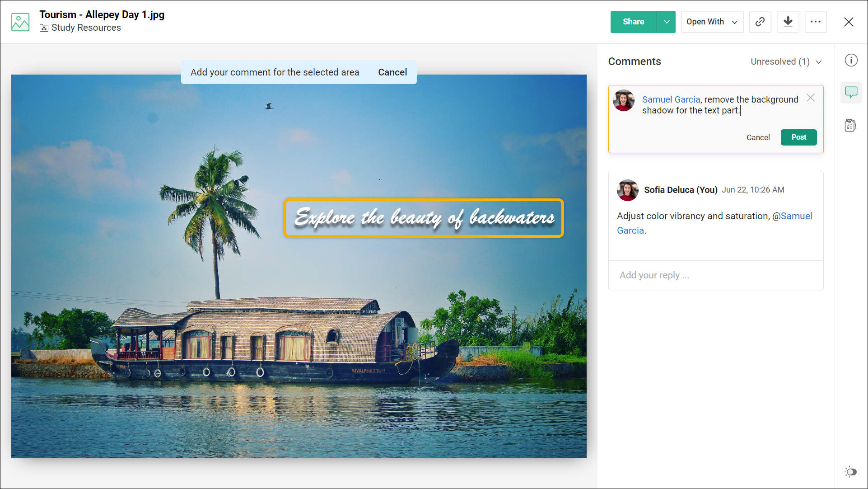Click the image file type icon
Viewport: 868px width, 489px height.
(20, 22)
